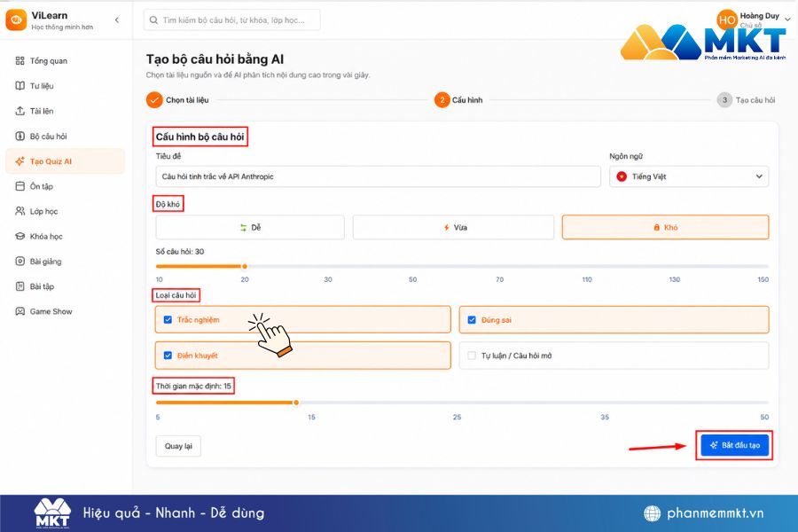798x532 pixels.
Task: Click the Chọn tài liệu step checkmark
Action: coord(154,100)
